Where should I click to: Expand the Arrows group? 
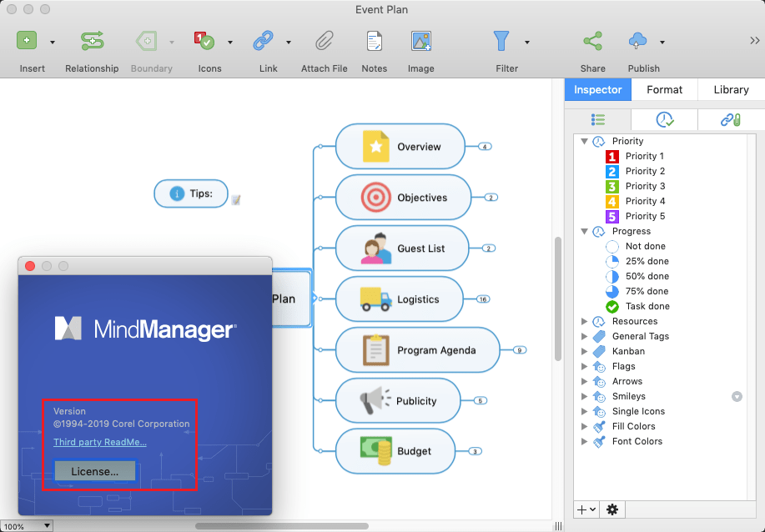tap(584, 381)
